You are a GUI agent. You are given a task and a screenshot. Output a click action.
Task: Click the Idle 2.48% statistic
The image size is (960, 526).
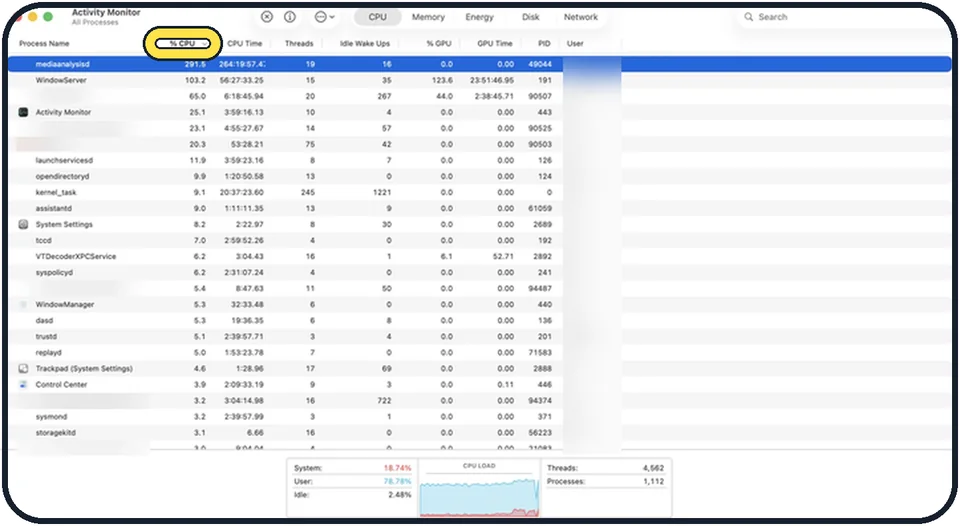(x=352, y=495)
